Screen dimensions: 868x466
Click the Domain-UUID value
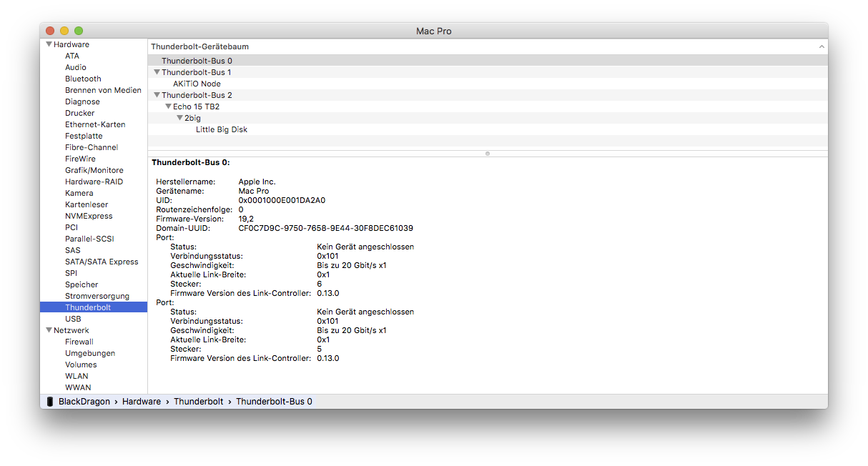coord(325,228)
